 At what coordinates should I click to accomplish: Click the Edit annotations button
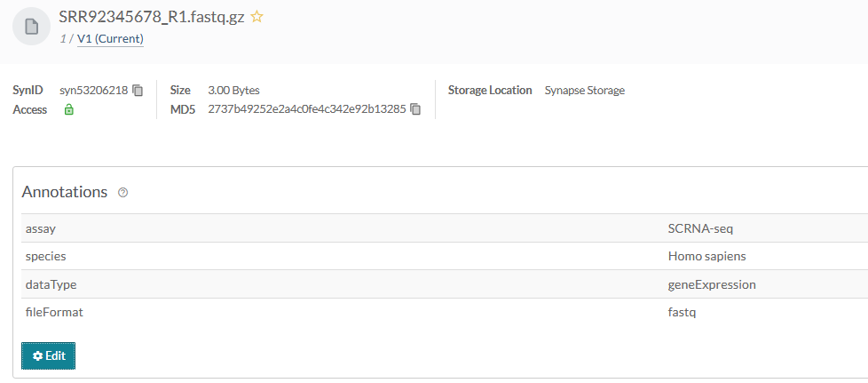49,355
